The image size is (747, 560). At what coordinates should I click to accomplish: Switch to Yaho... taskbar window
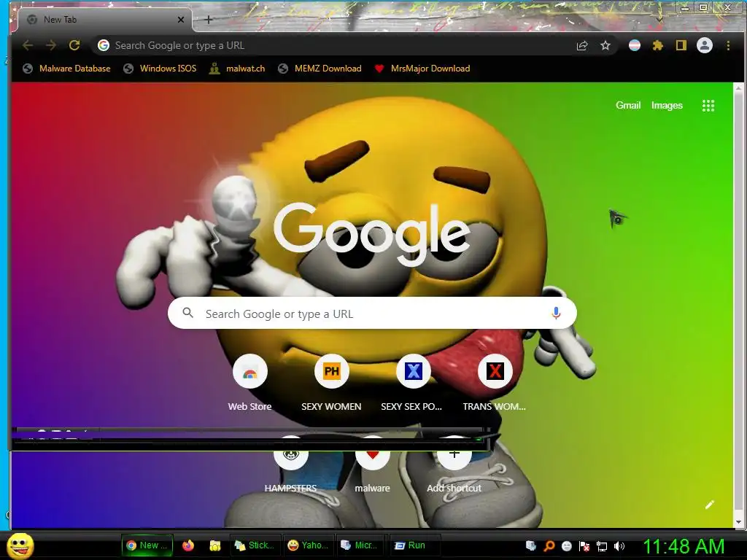[309, 545]
